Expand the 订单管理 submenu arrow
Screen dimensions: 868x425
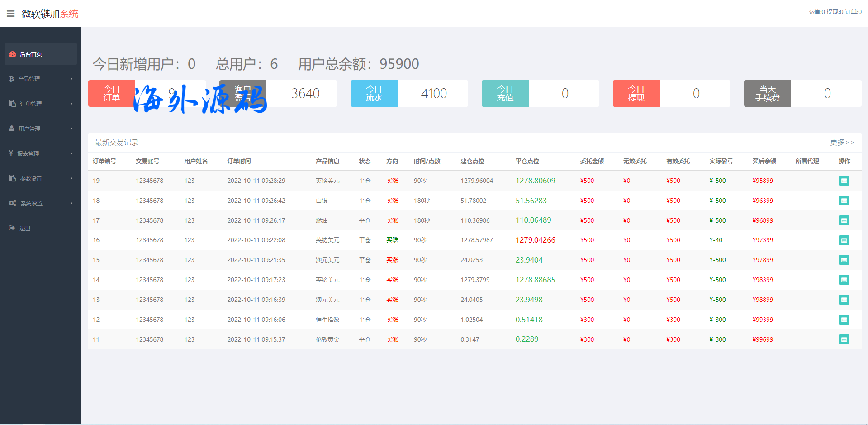(x=71, y=104)
